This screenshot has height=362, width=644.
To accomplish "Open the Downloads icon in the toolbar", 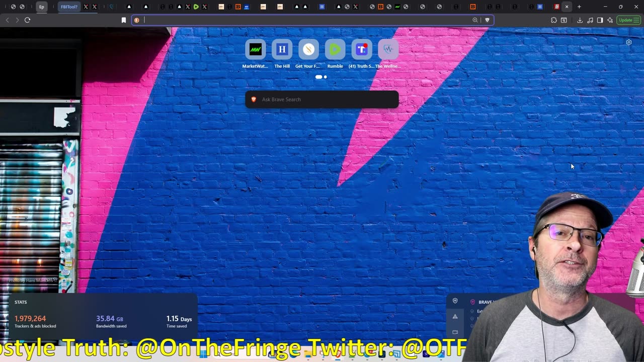I will (x=580, y=20).
